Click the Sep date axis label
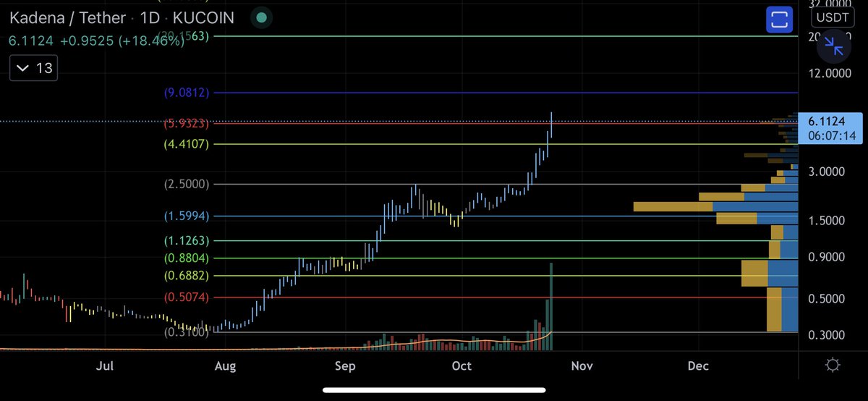The height and width of the screenshot is (401, 868). [345, 366]
